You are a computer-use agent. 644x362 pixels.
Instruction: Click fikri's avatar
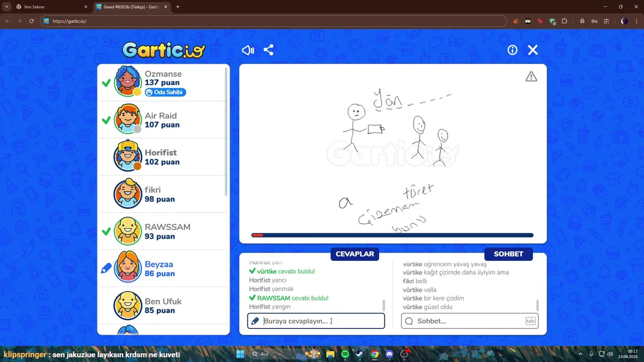pyautogui.click(x=128, y=194)
